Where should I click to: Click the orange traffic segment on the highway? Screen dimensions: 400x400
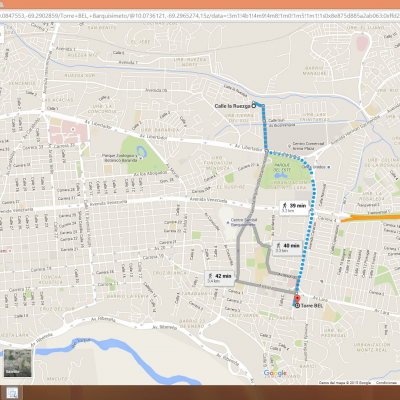(x=370, y=218)
